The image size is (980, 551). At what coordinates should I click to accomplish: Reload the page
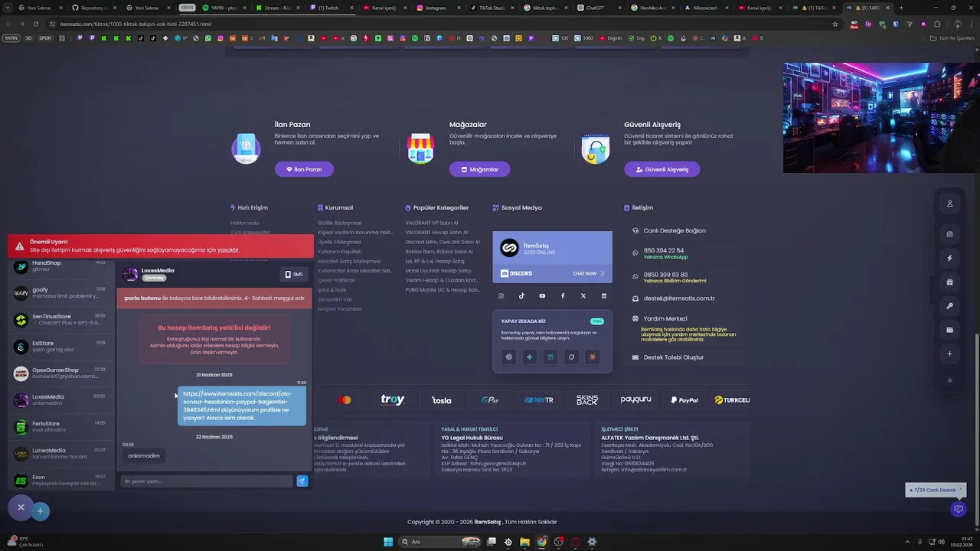pos(36,24)
